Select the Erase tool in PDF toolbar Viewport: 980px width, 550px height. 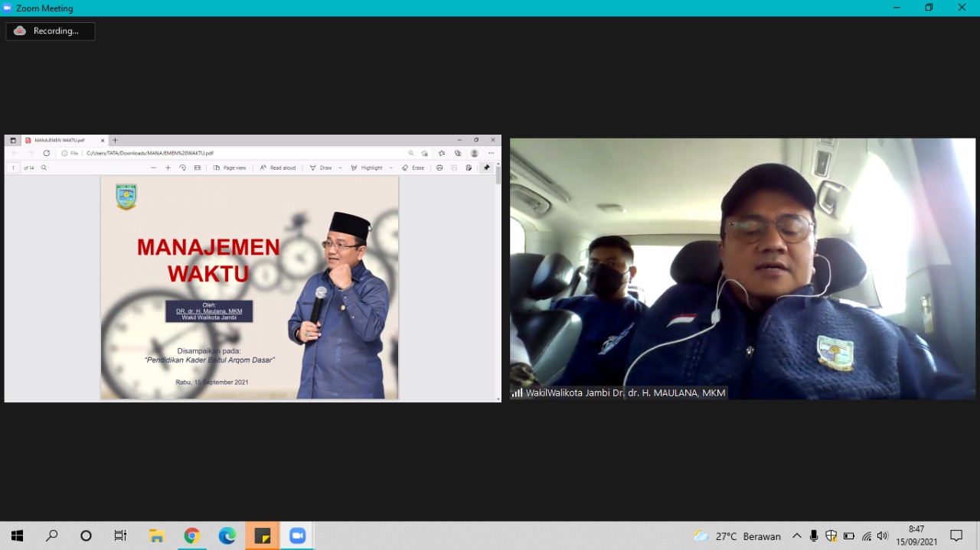[413, 168]
